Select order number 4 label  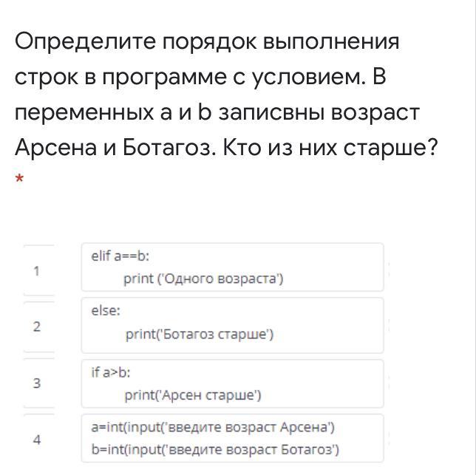coord(37,440)
